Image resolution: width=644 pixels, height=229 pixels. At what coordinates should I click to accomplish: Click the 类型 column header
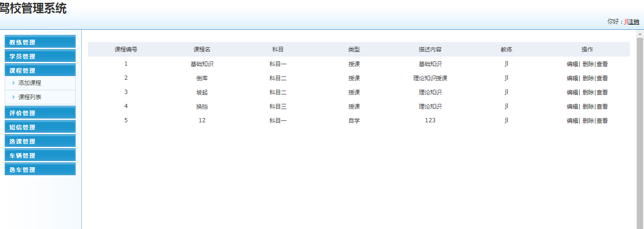click(354, 50)
